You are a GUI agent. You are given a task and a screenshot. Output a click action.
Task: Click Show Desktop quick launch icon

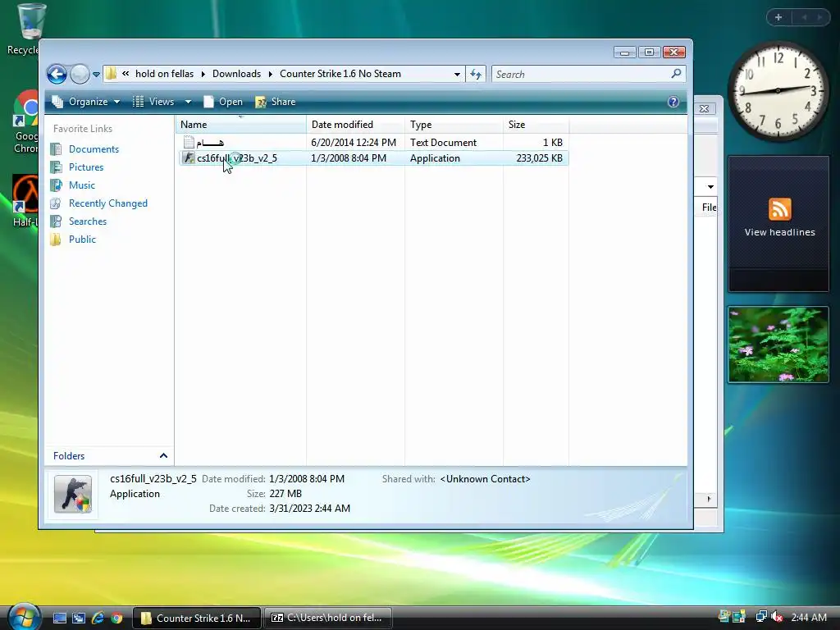point(59,619)
